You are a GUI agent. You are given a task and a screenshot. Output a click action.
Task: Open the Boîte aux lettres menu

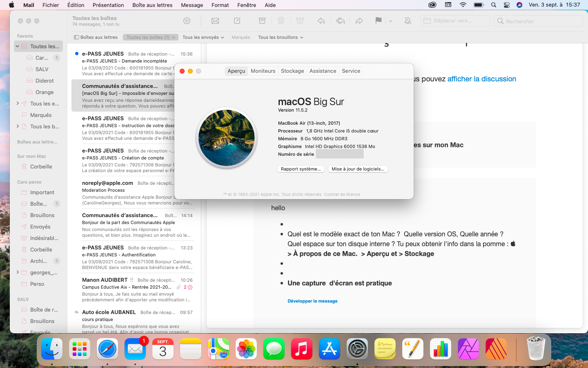(152, 5)
